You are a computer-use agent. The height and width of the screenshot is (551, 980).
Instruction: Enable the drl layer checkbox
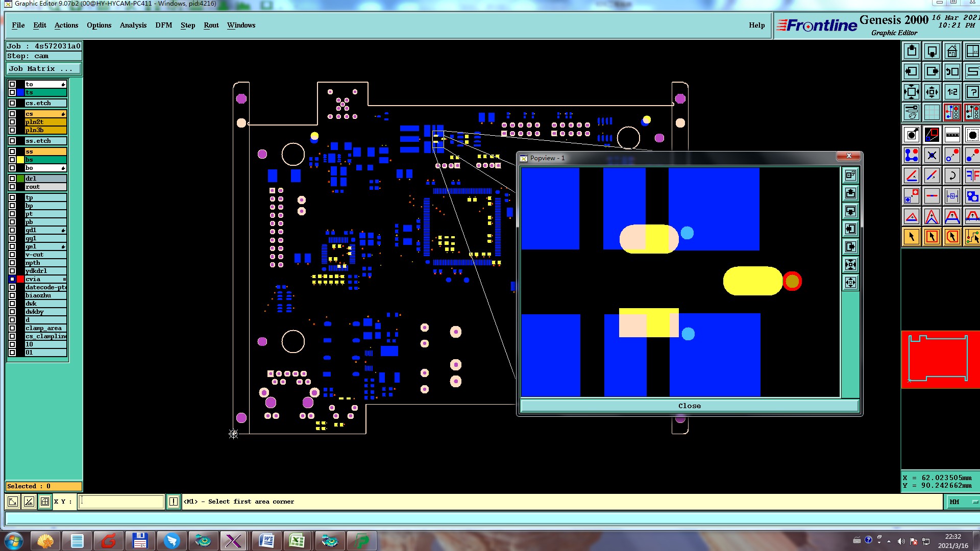(12, 179)
